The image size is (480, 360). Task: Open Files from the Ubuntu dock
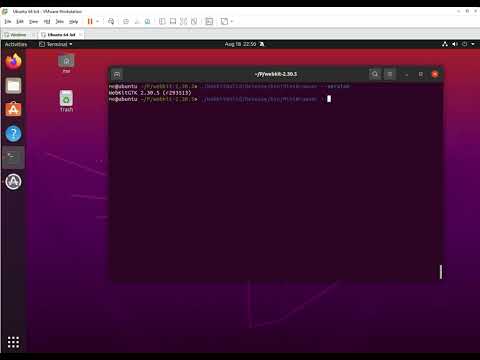[x=13, y=86]
